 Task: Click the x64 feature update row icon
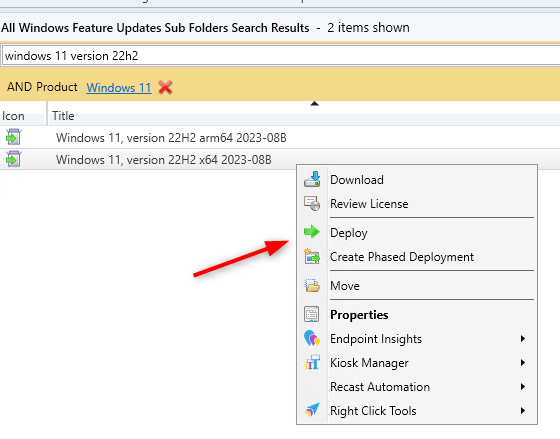[x=14, y=159]
